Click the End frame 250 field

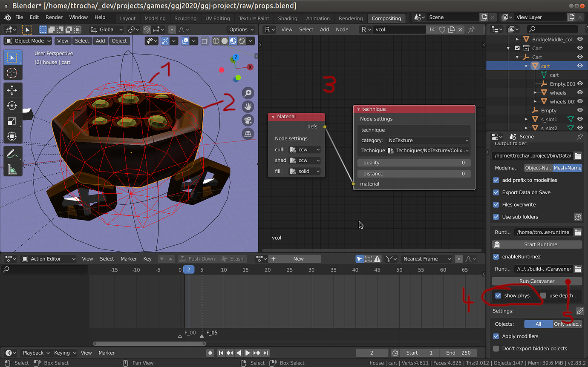(458, 353)
